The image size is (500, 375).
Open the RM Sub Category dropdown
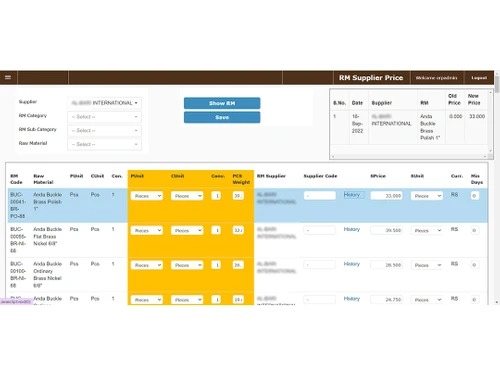click(x=105, y=130)
